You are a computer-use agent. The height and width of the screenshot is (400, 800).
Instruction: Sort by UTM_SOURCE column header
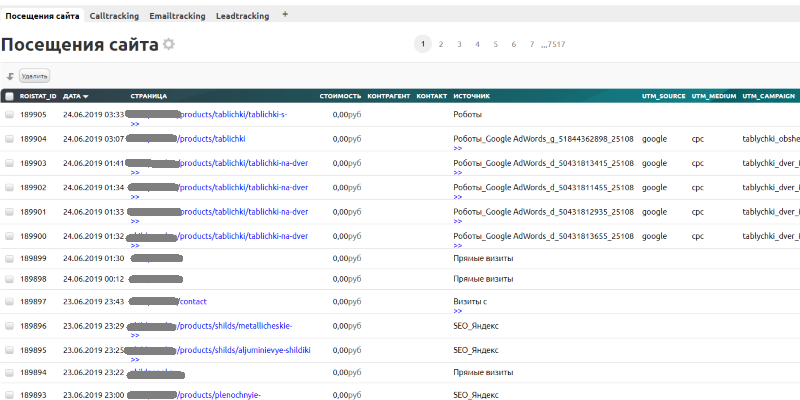[663, 96]
